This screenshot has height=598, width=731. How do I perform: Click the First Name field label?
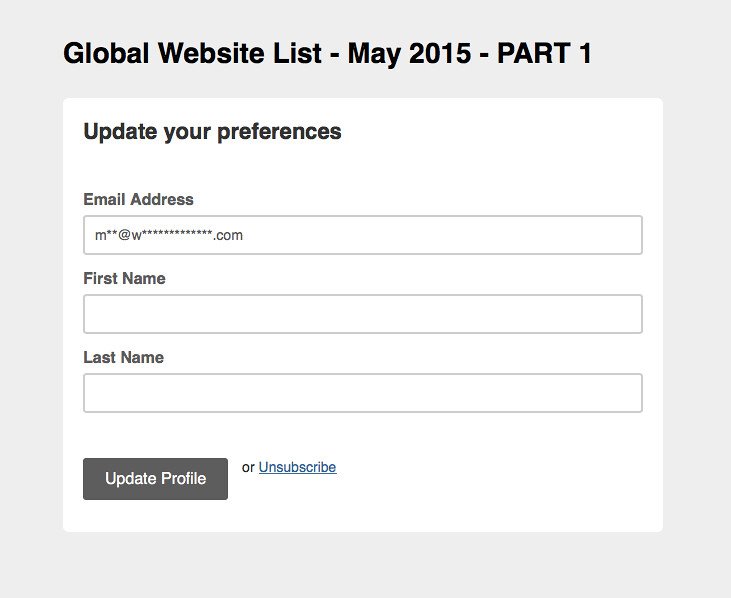[x=124, y=278]
